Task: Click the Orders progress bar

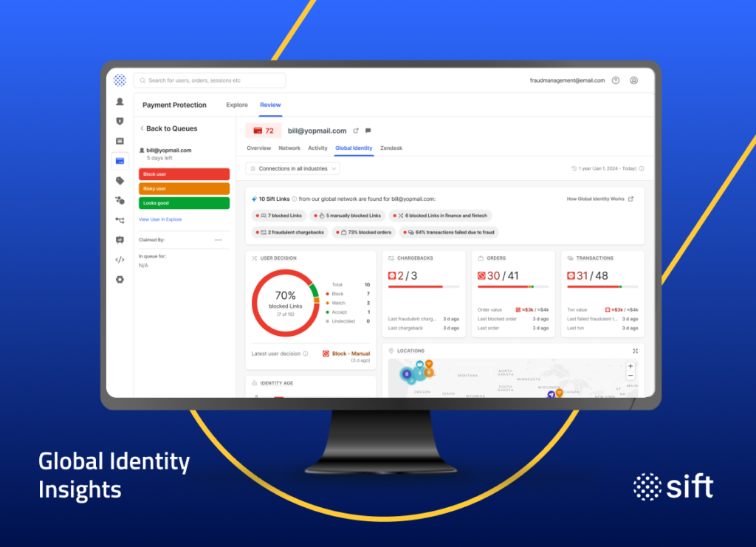Action: pos(513,286)
